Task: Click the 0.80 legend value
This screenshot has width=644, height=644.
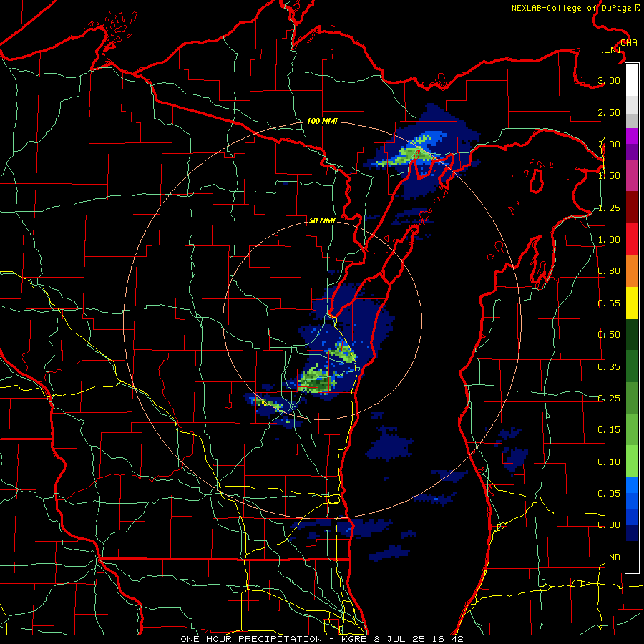Action: pos(609,271)
